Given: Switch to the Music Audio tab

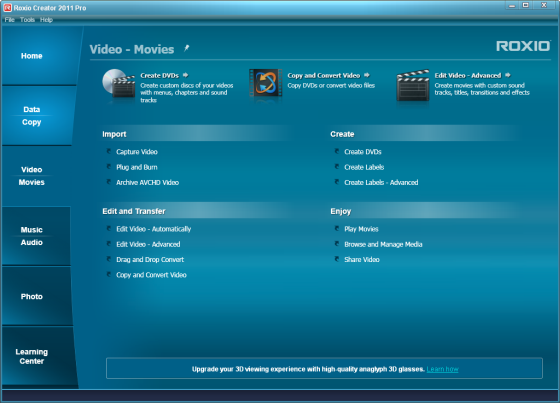Looking at the screenshot, I should 36,236.
